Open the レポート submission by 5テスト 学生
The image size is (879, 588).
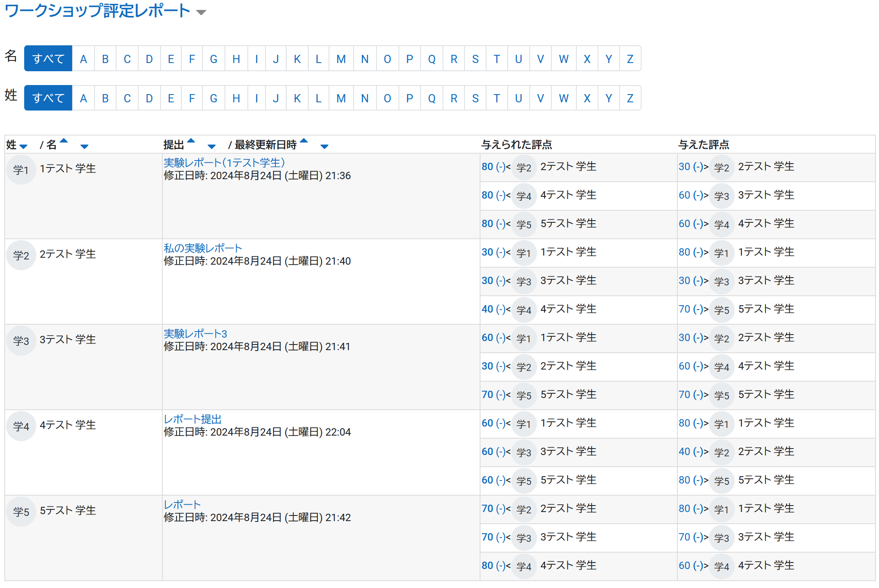[182, 505]
